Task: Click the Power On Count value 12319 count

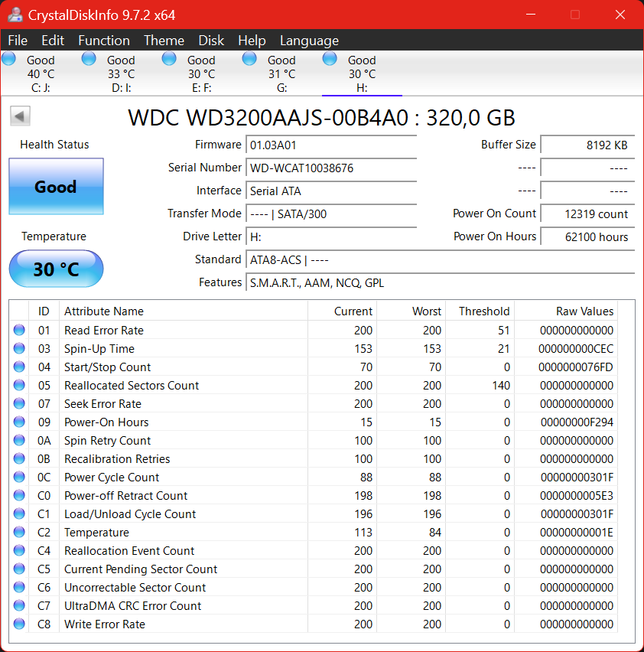Action: click(587, 214)
